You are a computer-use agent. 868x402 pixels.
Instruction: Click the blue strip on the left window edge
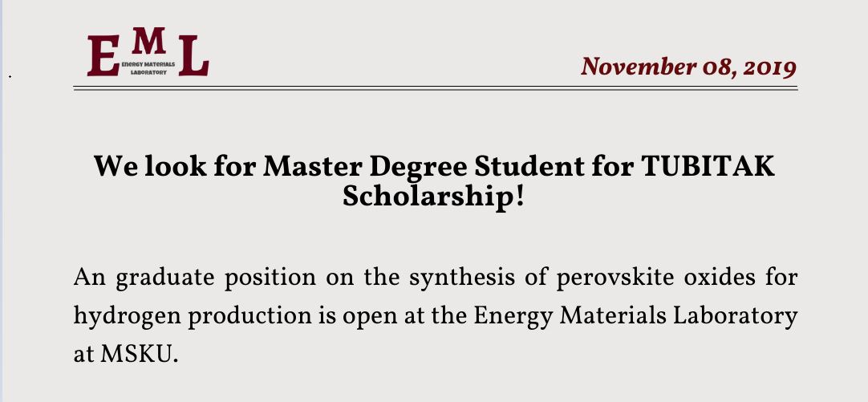(x=1, y=201)
